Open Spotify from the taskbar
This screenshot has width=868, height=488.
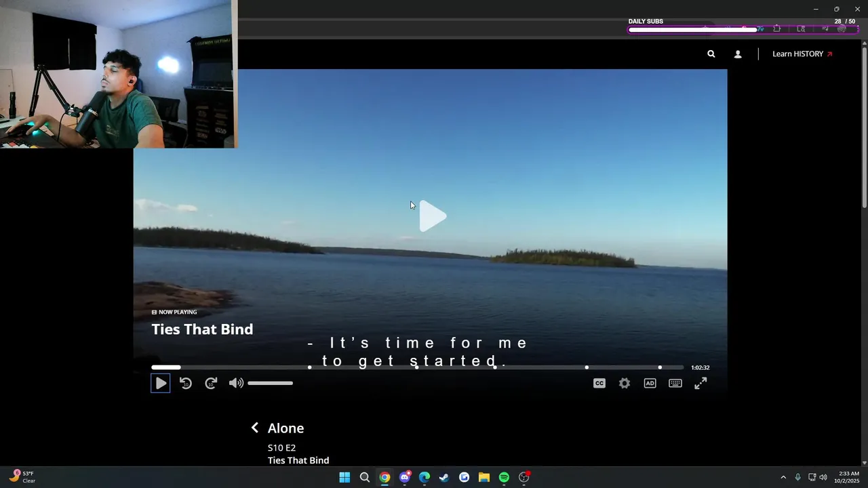(504, 477)
